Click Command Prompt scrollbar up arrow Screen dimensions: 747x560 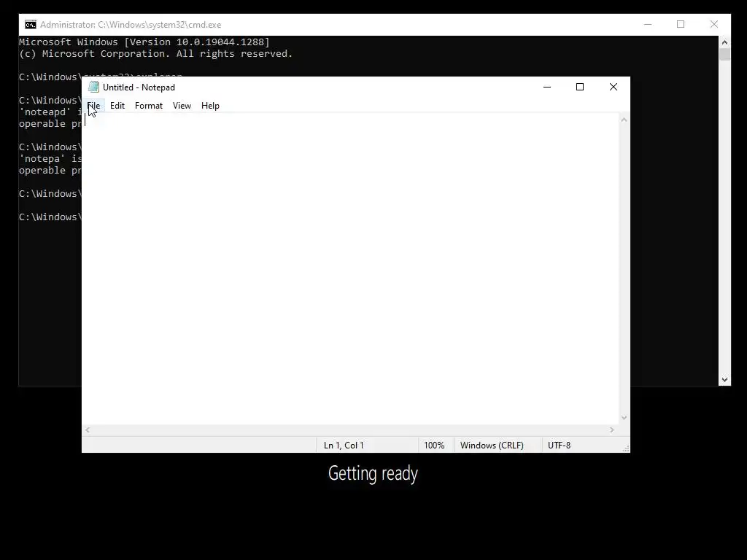tap(724, 42)
